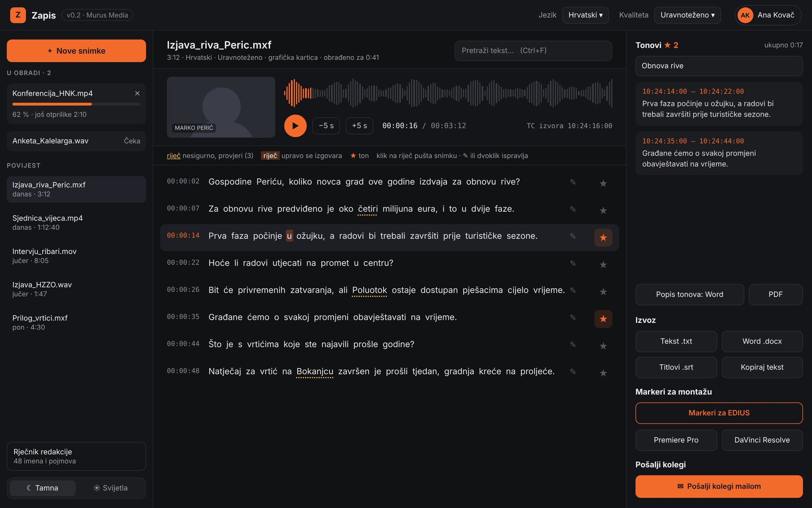Open the Ana Kovač user menu

pos(768,15)
